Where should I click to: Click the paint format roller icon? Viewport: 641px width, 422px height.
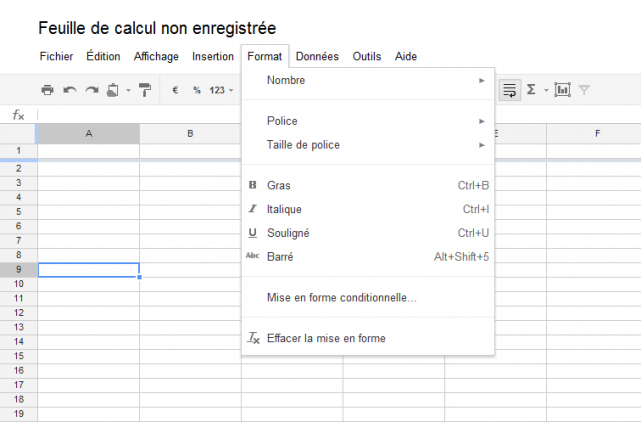point(144,90)
